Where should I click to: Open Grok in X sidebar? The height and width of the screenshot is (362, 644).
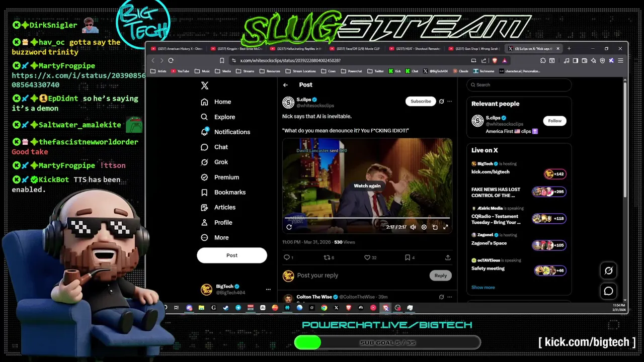pyautogui.click(x=214, y=162)
